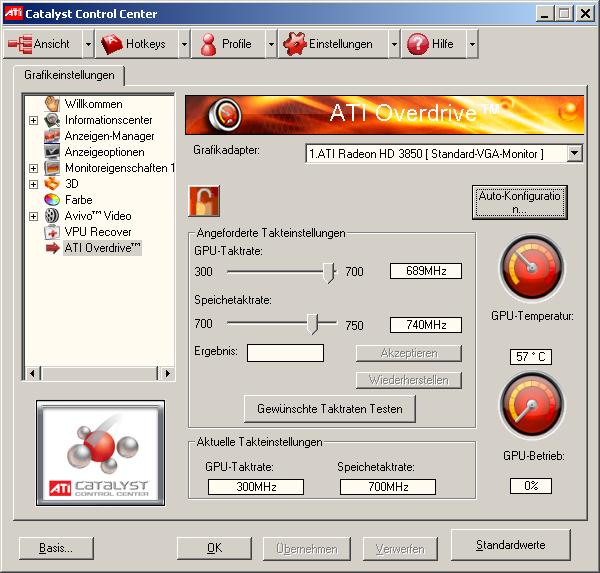Open the Einstellungen dropdown arrow
600x573 pixels.
tap(394, 44)
